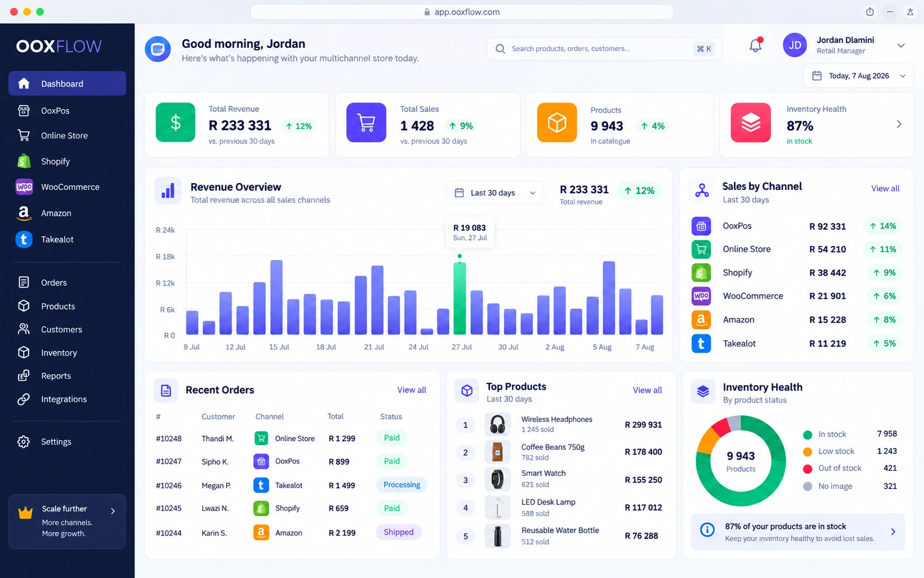Click the Takealot icon in Sales by Channel

pyautogui.click(x=701, y=344)
